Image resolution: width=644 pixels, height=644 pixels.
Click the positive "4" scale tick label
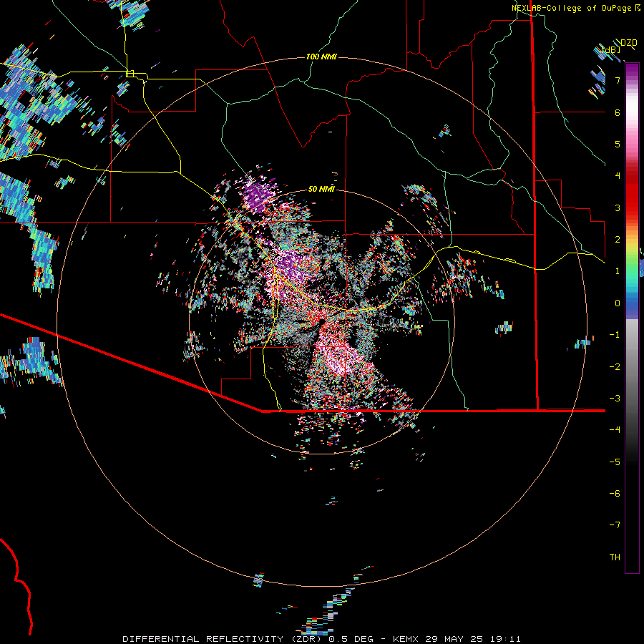point(618,176)
